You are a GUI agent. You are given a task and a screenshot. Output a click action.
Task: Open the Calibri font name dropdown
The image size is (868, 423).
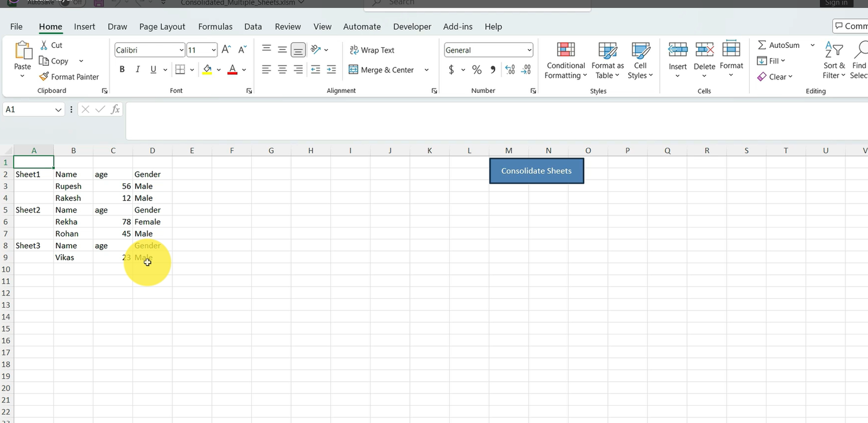(181, 50)
